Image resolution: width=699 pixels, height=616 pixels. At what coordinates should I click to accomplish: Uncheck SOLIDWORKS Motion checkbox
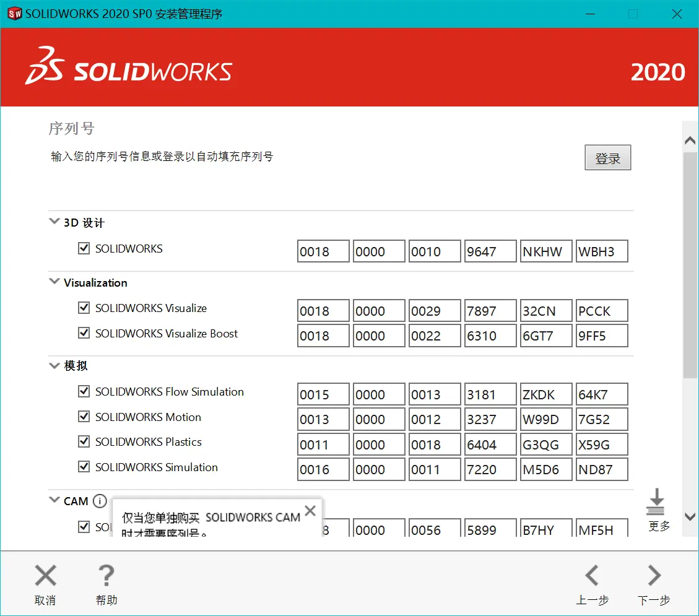click(x=84, y=416)
